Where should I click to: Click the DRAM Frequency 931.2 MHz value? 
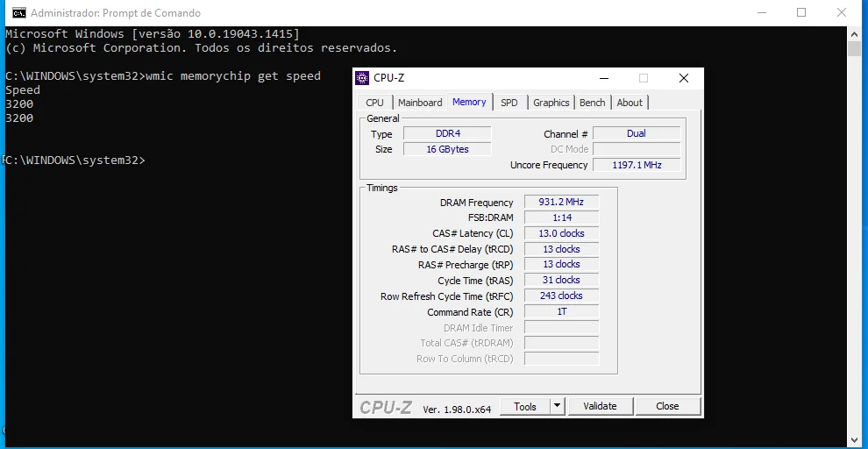click(x=561, y=202)
